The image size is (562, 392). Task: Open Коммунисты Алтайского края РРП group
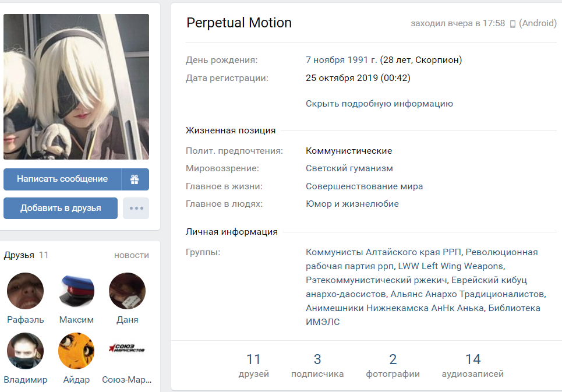tap(384, 252)
